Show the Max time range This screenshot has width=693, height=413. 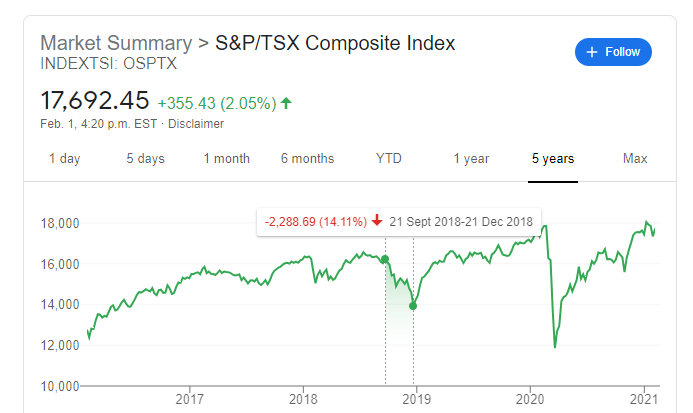635,158
